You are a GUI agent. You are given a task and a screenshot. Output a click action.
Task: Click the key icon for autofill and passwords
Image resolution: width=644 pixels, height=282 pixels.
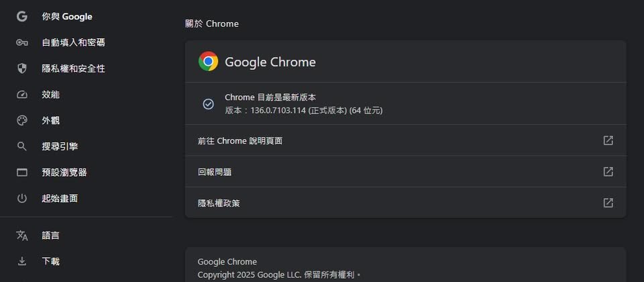pyautogui.click(x=21, y=42)
